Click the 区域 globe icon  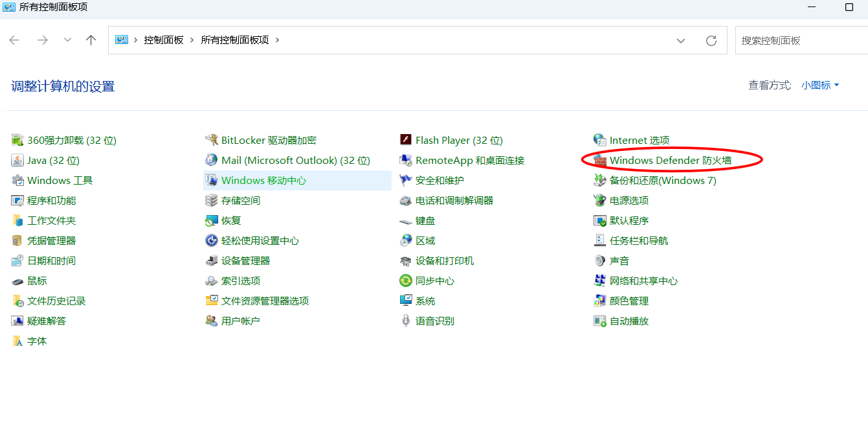point(406,240)
